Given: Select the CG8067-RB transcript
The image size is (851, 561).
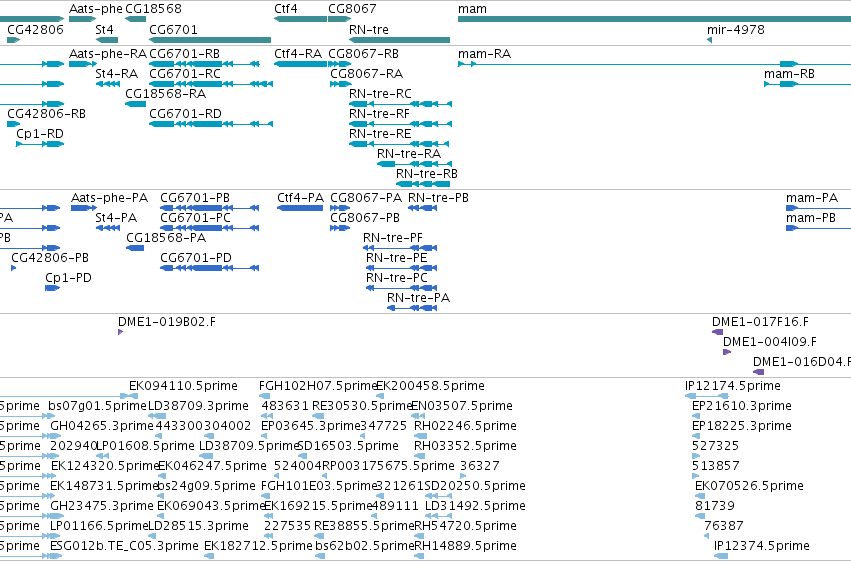Looking at the screenshot, I should click(340, 64).
